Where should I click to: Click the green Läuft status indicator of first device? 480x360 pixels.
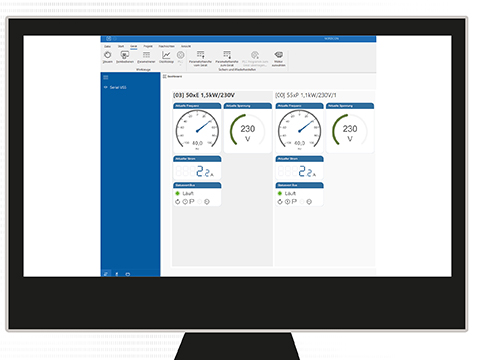coord(177,193)
